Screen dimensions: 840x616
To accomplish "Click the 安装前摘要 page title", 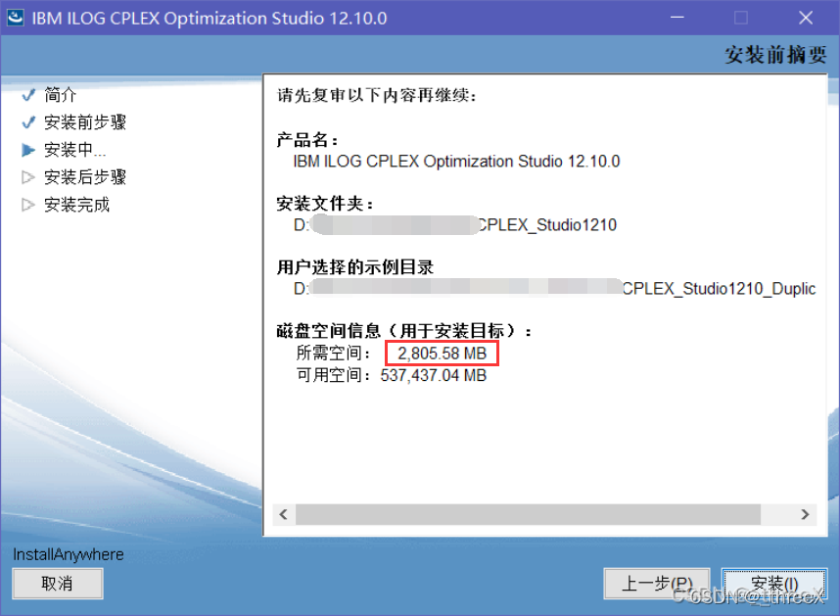I will (775, 55).
